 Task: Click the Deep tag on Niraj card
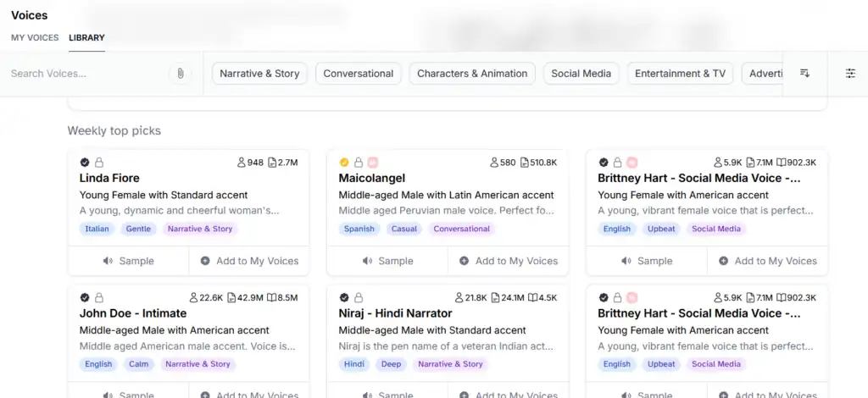(x=392, y=364)
